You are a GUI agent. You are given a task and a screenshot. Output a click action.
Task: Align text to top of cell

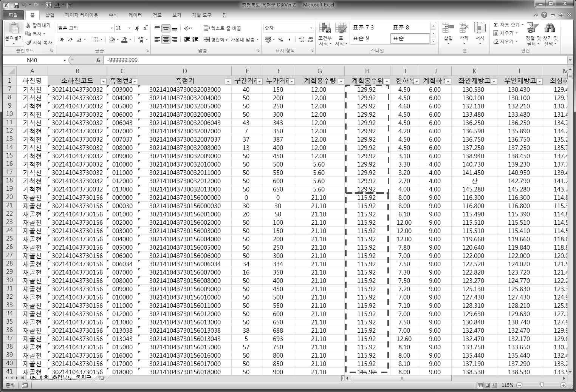coord(157,28)
